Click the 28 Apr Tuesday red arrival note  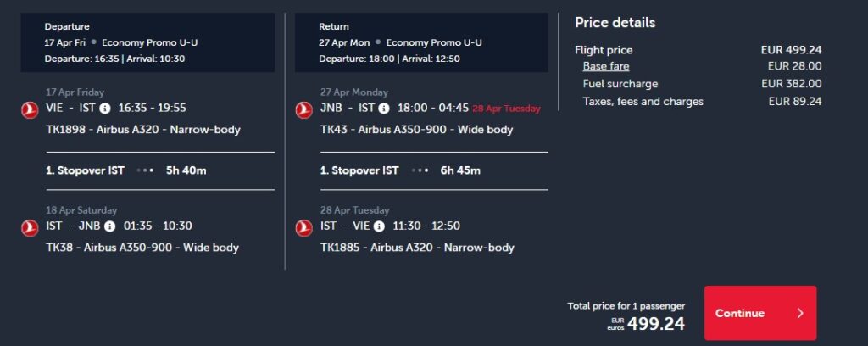(x=505, y=109)
